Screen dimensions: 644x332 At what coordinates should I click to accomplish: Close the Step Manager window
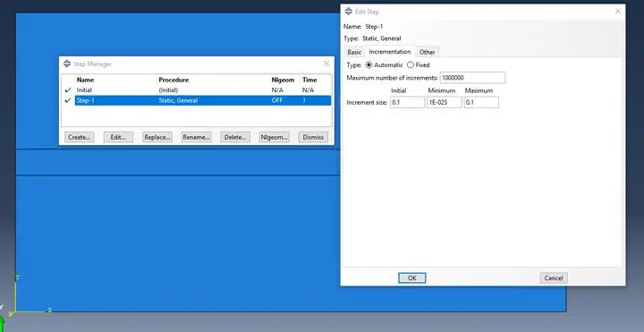coord(326,64)
